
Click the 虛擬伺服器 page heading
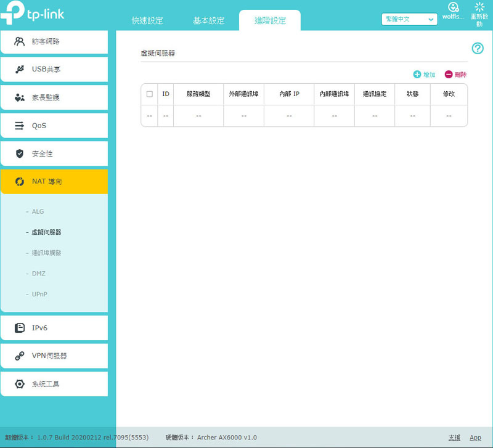tap(158, 53)
